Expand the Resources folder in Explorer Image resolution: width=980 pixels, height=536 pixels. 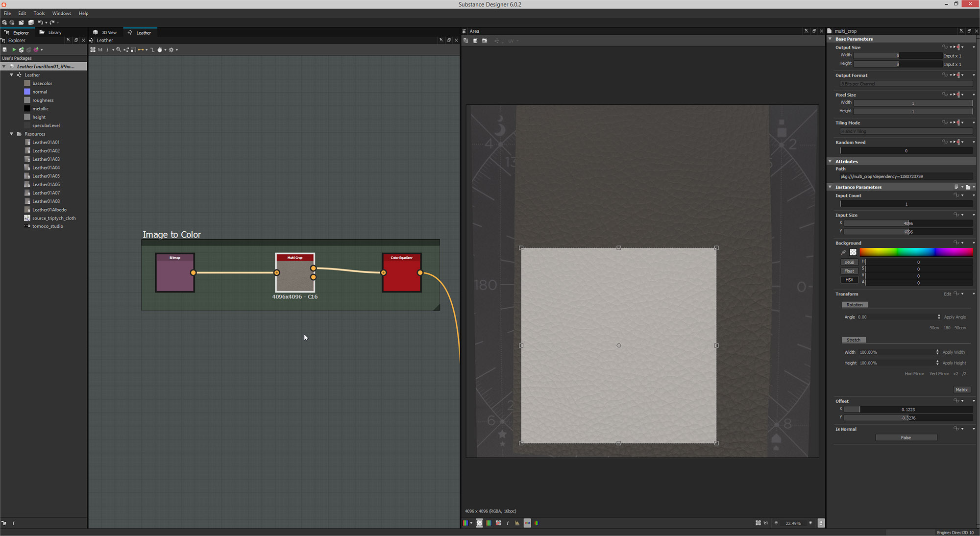[x=11, y=134]
